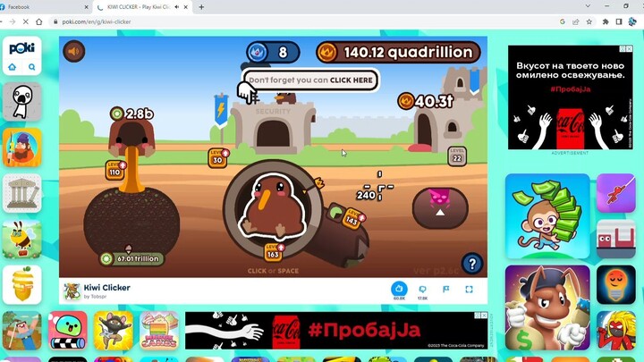Upgrade the level 110 badge on left

pyautogui.click(x=115, y=170)
